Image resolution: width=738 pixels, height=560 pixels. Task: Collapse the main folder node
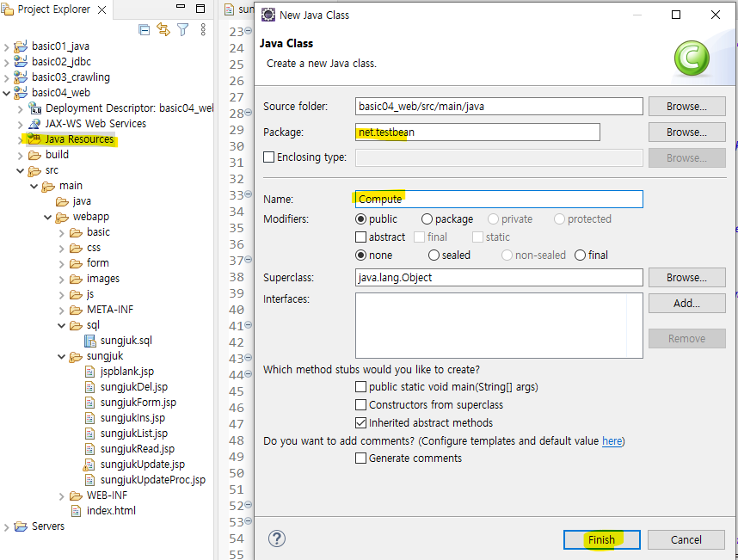[x=34, y=186]
